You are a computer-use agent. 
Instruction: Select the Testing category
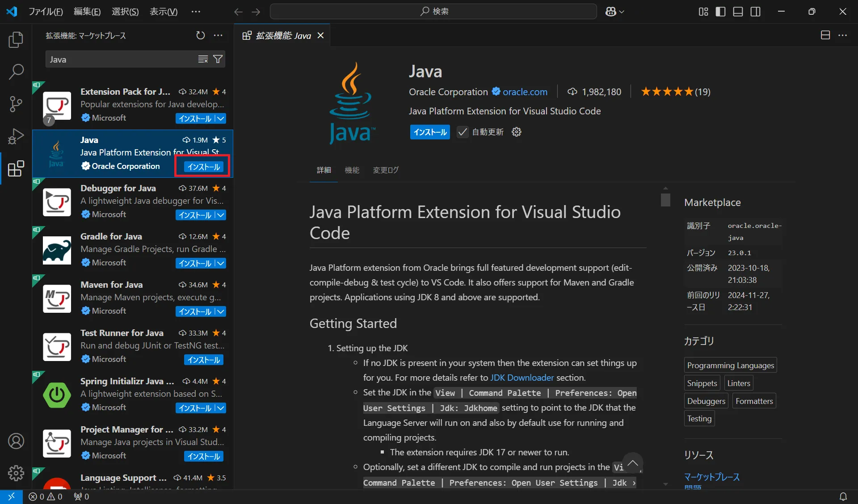click(699, 418)
